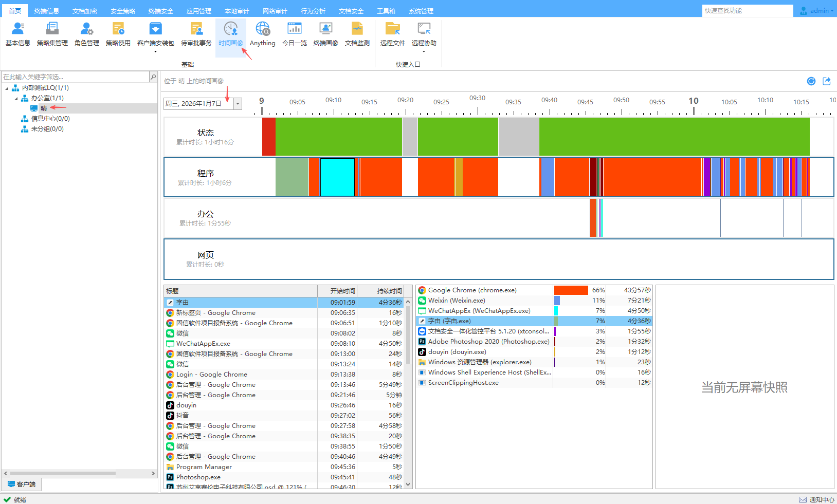Click the cyan block in the 程序 timeline
The image size is (837, 504).
[337, 177]
